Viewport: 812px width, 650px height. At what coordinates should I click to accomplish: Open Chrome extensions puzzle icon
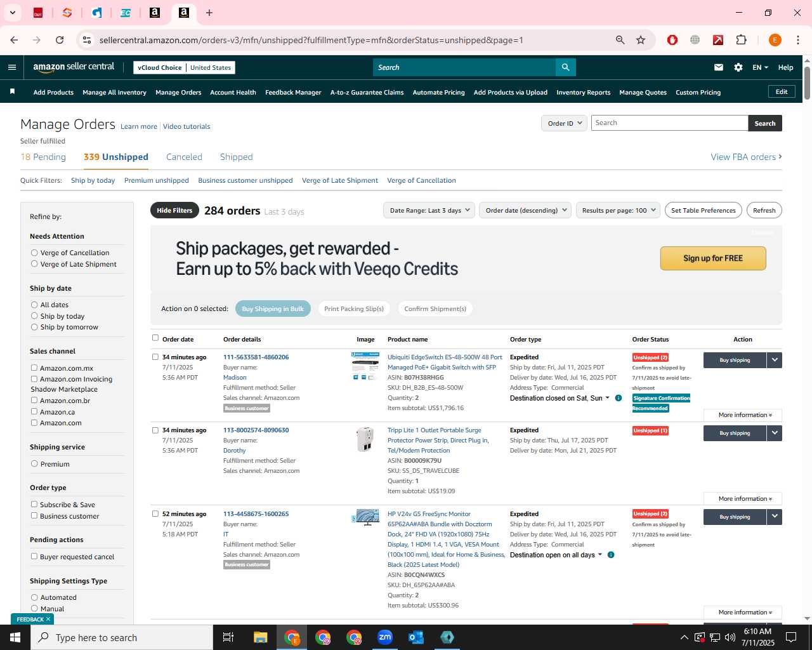click(x=741, y=40)
